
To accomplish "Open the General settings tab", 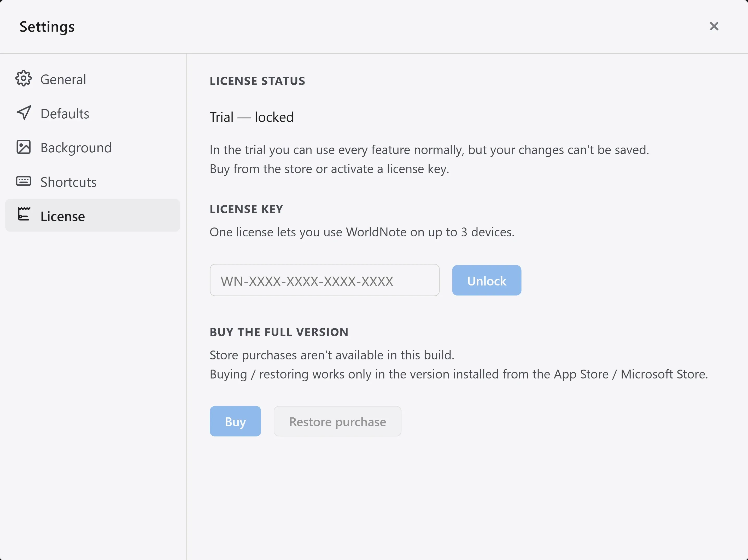I will [x=92, y=79].
